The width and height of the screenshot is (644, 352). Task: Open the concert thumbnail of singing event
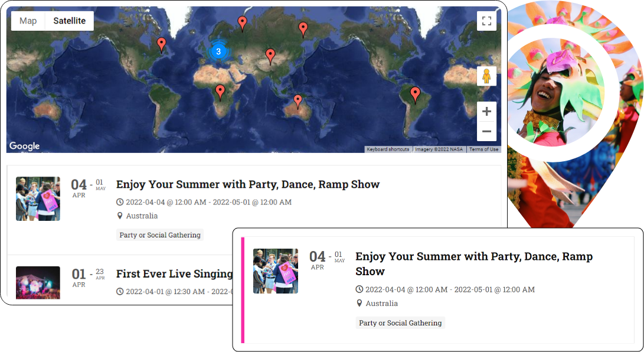[x=38, y=282]
